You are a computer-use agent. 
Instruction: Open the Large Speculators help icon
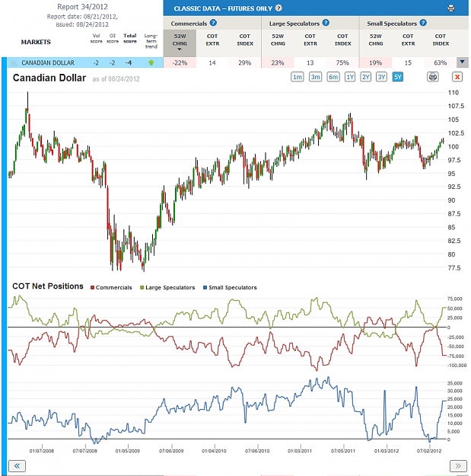[326, 23]
